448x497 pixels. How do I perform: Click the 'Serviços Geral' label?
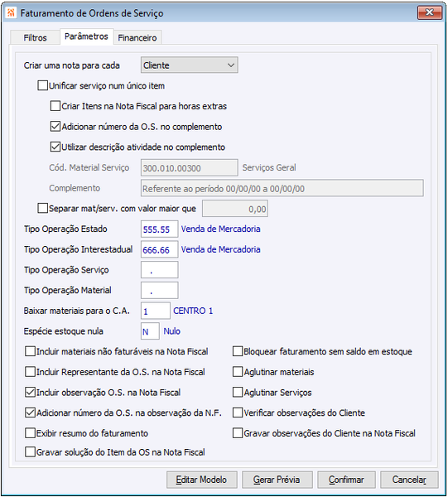tap(269, 167)
